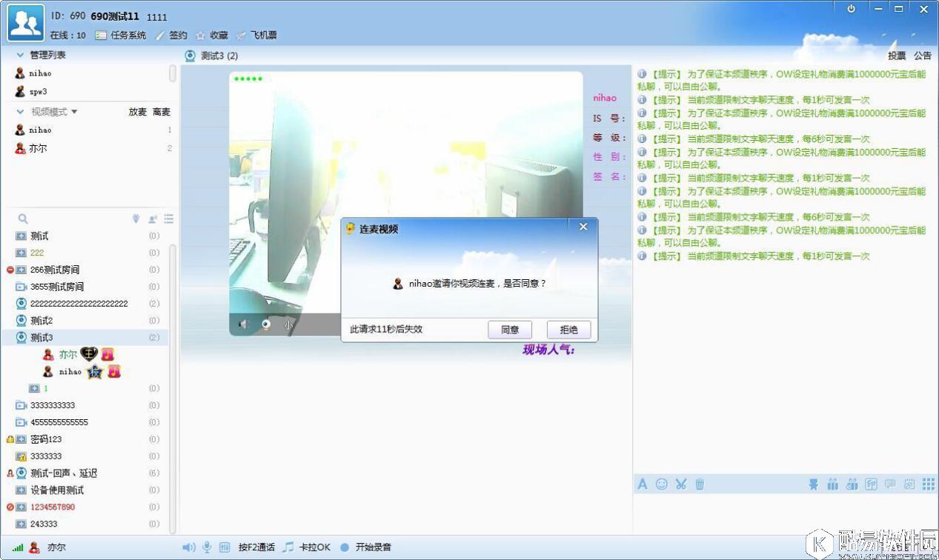
Task: Open the font settings icon in chat bar
Action: (x=642, y=484)
